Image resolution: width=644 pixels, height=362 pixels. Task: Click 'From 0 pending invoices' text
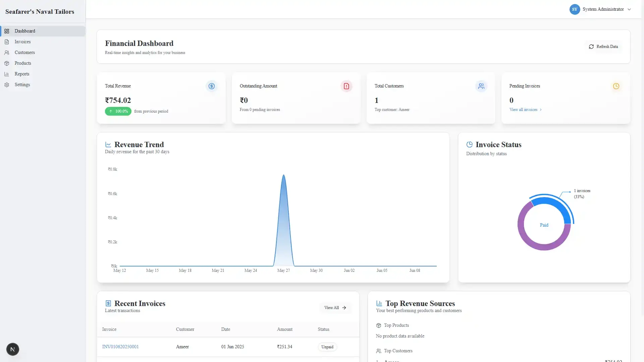[260, 110]
